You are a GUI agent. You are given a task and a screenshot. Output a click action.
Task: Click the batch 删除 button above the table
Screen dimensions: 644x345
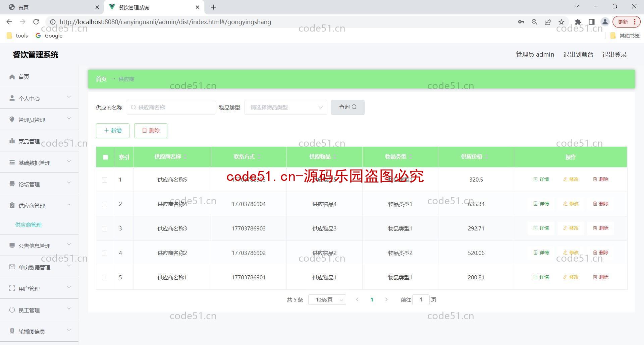point(151,131)
